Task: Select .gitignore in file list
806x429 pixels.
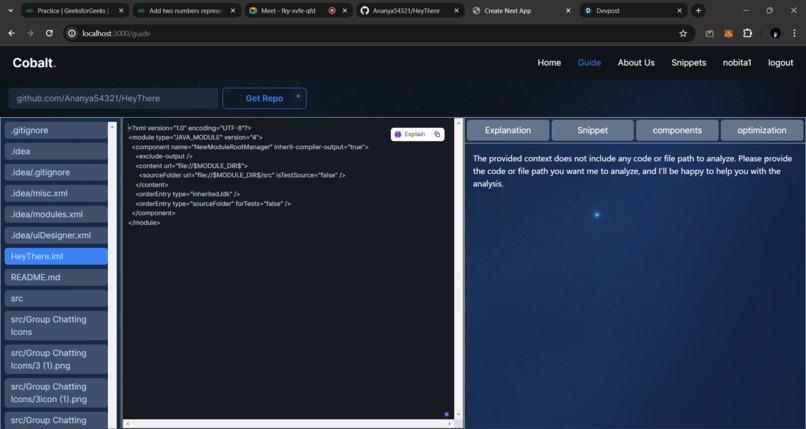Action: click(56, 130)
